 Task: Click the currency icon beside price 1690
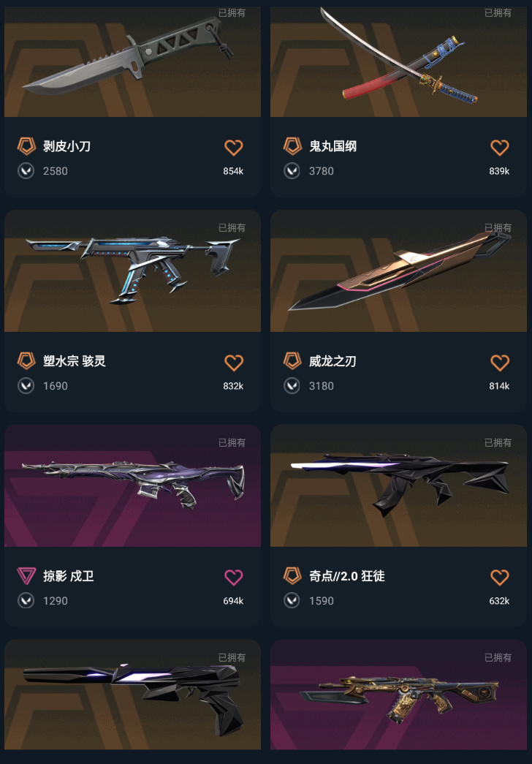(26, 386)
